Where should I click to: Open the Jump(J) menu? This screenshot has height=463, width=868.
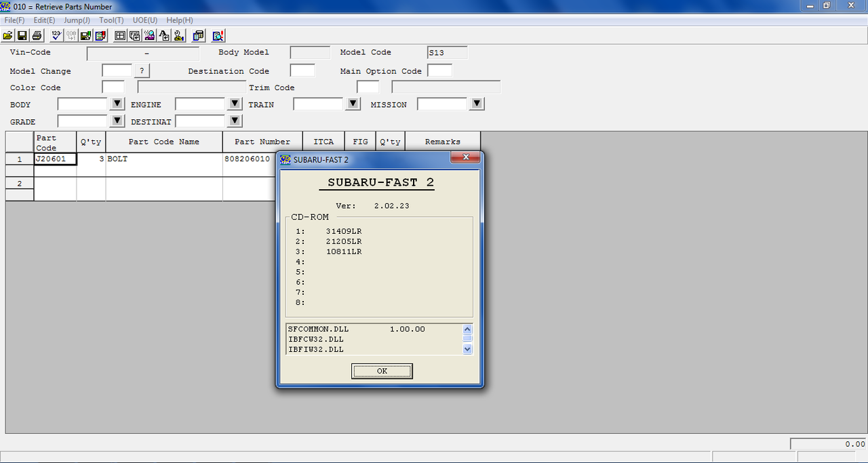77,20
